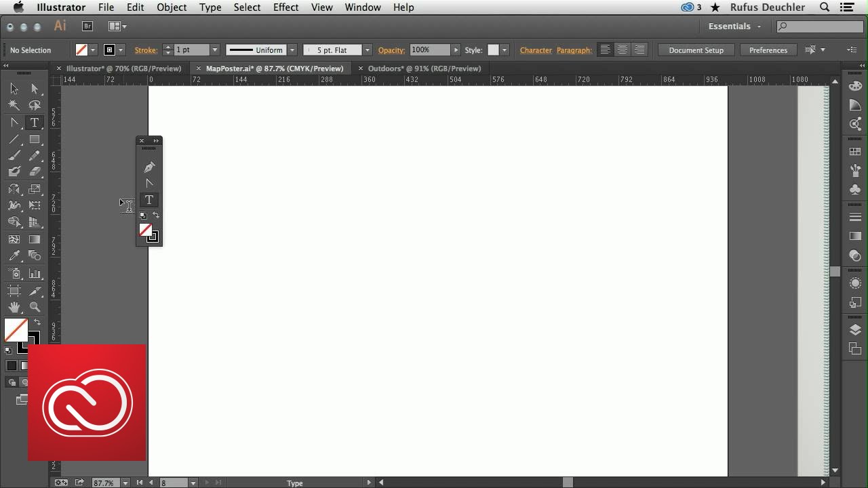
Task: Pick the Rectangle tool
Action: point(35,140)
